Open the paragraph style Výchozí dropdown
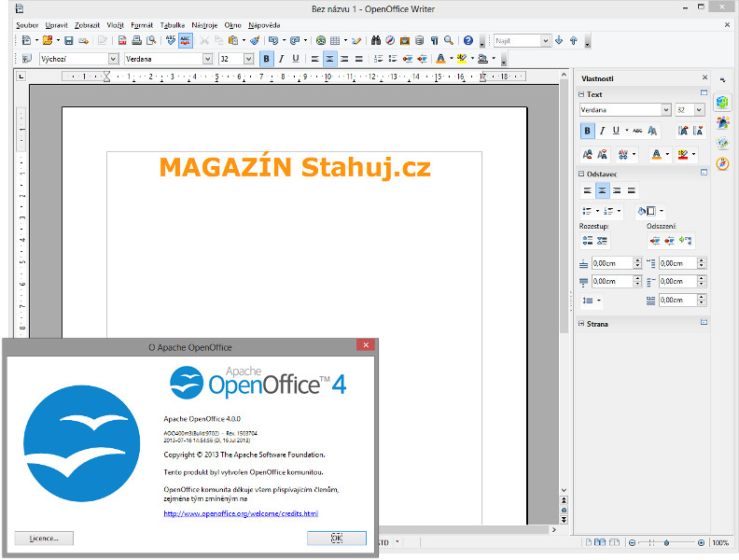Screen dimensions: 739x560 pyautogui.click(x=113, y=59)
